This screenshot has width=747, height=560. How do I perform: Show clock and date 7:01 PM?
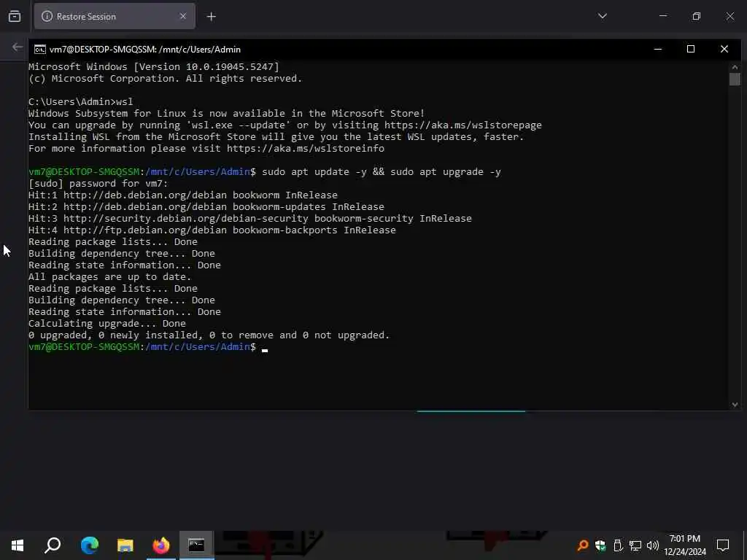685,545
